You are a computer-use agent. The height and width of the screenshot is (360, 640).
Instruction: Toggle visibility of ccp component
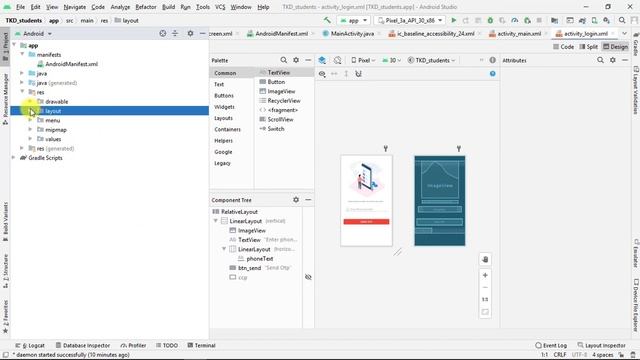[308, 277]
